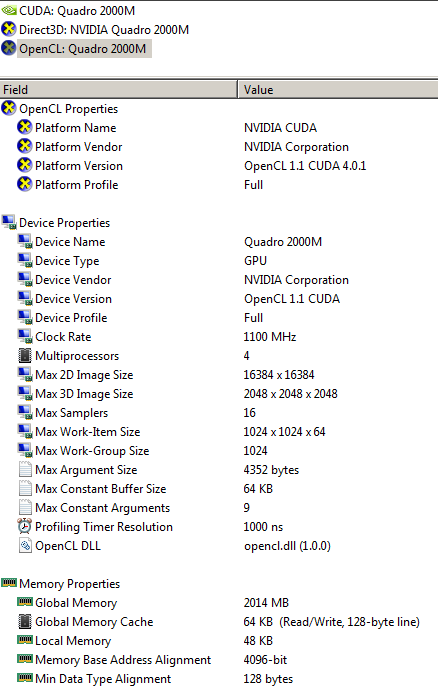Click the Multiprocessors chip icon
The height and width of the screenshot is (693, 438).
pyautogui.click(x=25, y=355)
